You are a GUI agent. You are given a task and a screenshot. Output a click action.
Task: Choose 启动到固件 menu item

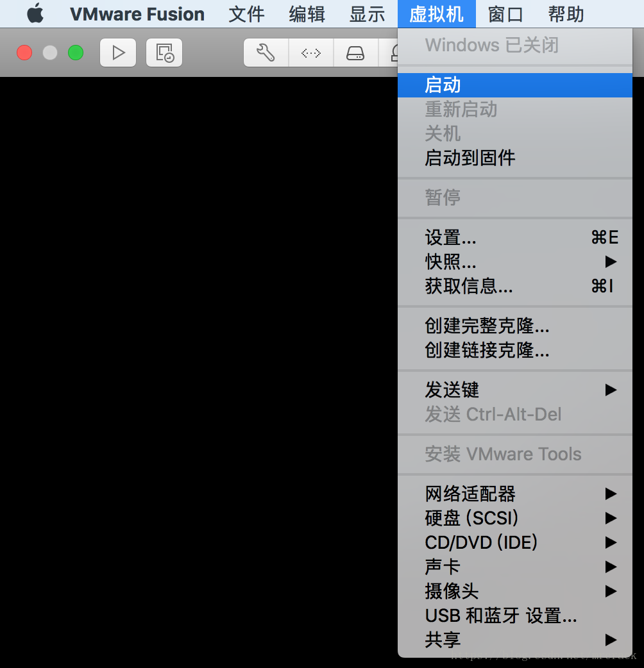point(515,158)
